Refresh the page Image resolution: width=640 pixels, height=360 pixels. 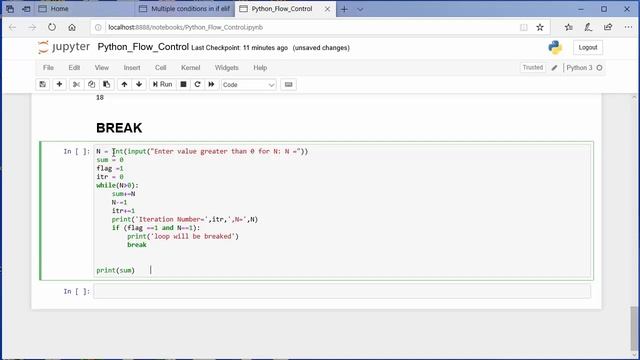(x=52, y=27)
